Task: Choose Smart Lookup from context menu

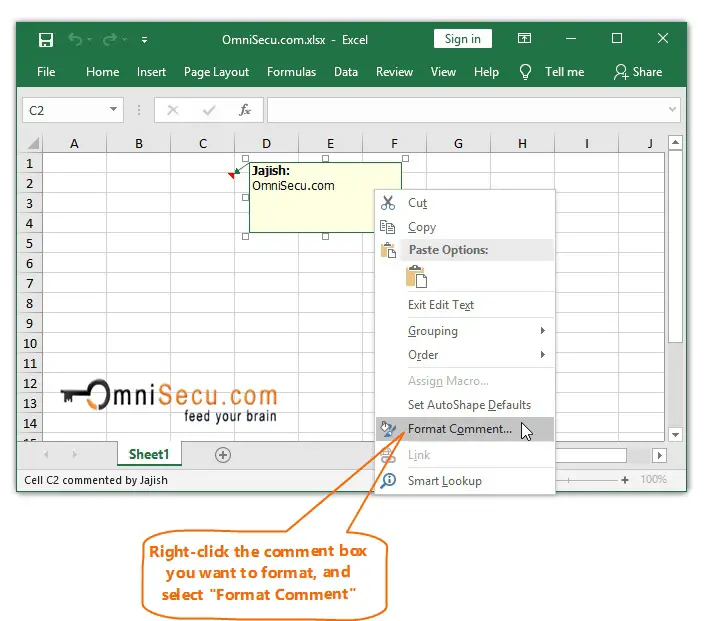Action: click(x=465, y=481)
